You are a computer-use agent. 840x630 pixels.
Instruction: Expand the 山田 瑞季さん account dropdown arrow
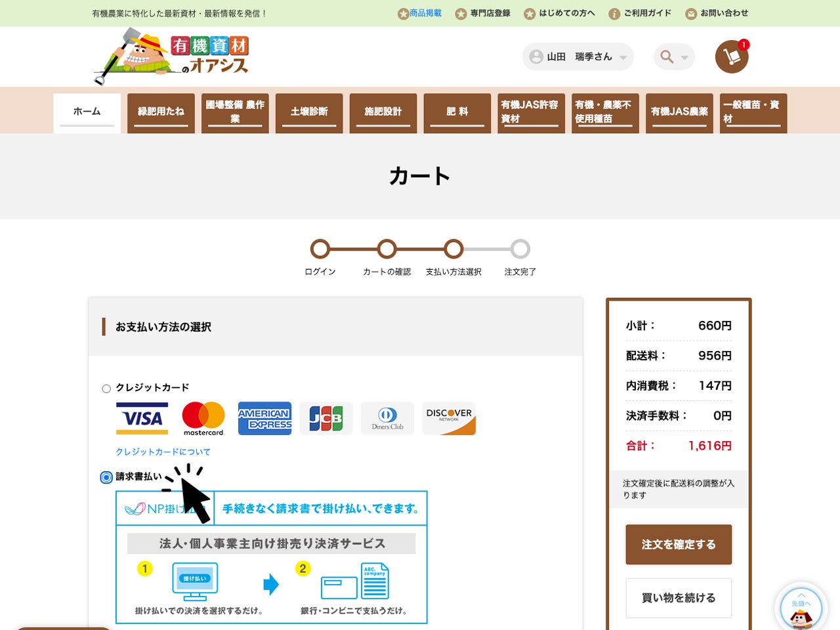point(623,58)
